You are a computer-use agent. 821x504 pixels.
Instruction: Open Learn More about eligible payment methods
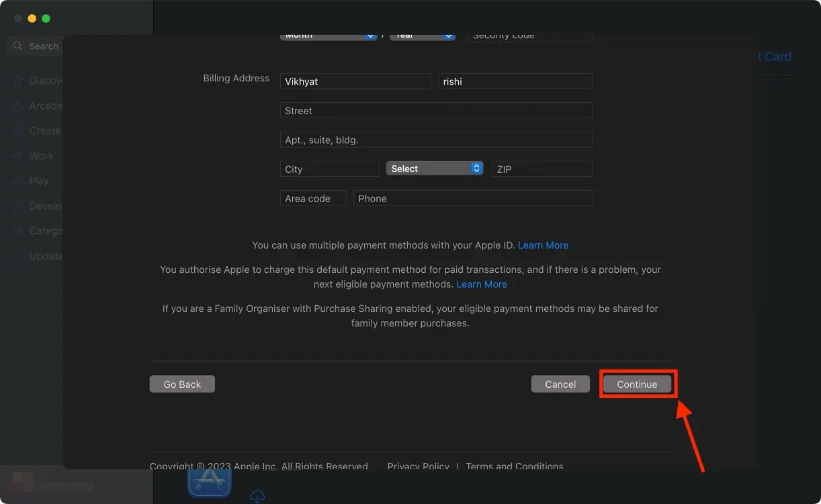coord(482,284)
